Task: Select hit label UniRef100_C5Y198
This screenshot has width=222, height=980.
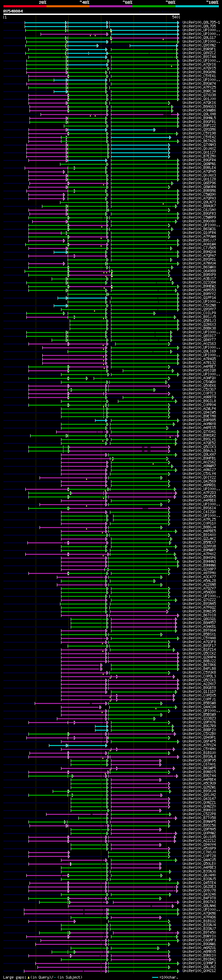Action: 199,133
